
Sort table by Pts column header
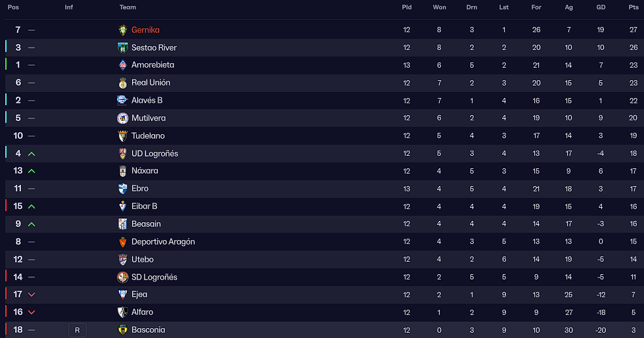coord(633,7)
